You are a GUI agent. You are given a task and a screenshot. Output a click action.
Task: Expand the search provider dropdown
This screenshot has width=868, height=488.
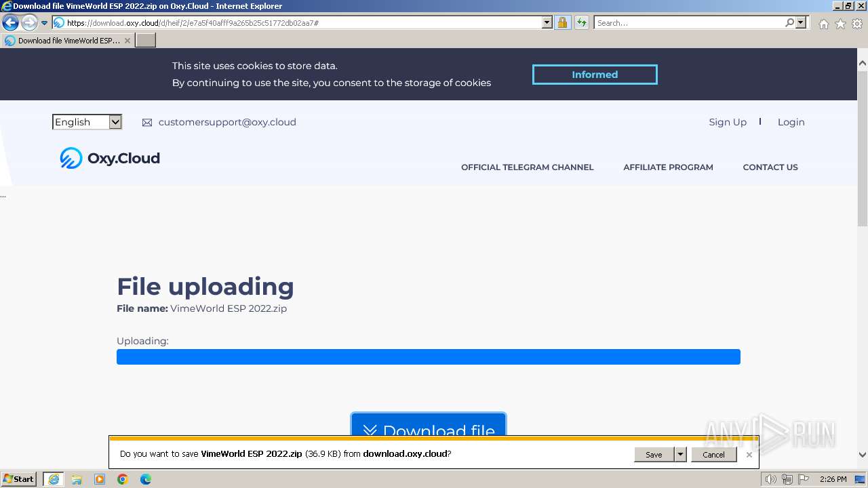(801, 23)
